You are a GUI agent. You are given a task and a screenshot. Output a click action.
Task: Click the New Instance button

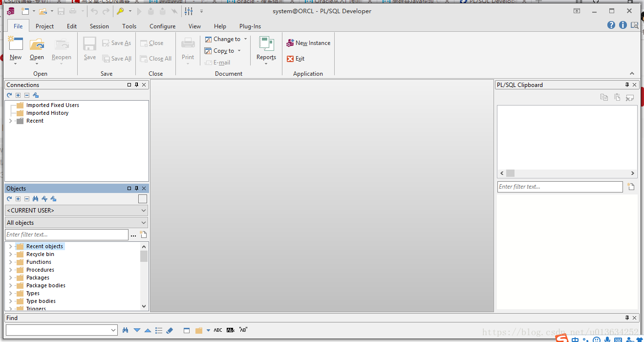click(x=308, y=43)
